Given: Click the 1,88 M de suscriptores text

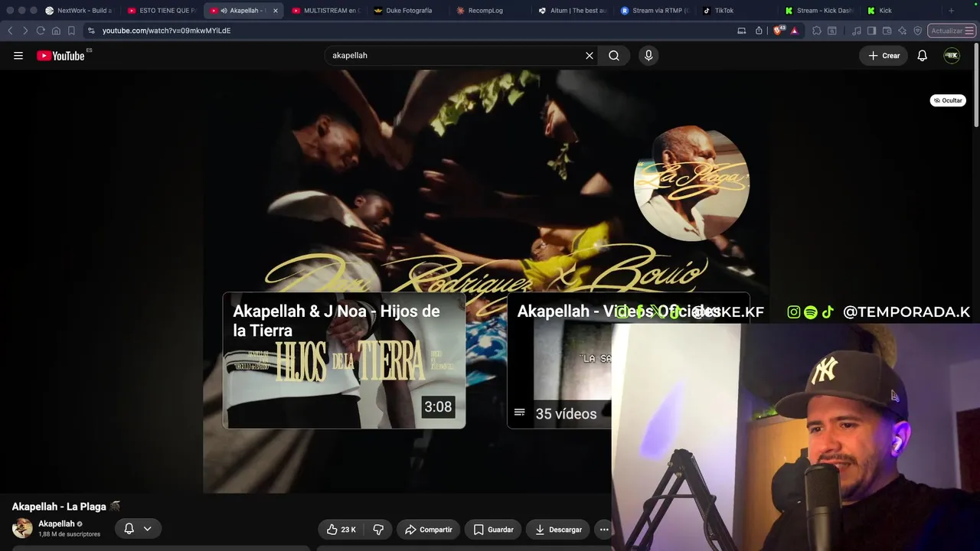Looking at the screenshot, I should (69, 534).
